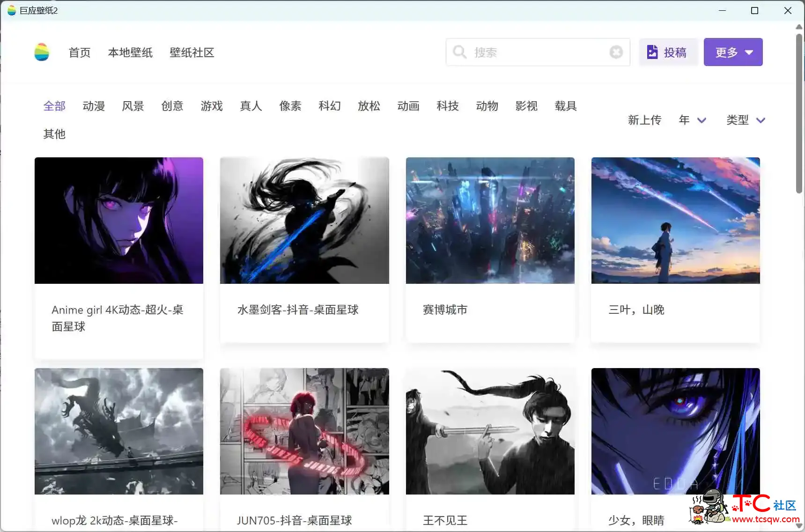805x532 pixels.
Task: Click the magnifier icon in search bar
Action: click(x=459, y=52)
